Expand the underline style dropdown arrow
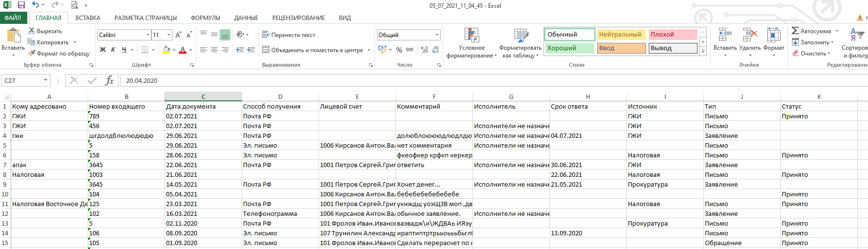868x249 pixels. pyautogui.click(x=132, y=50)
